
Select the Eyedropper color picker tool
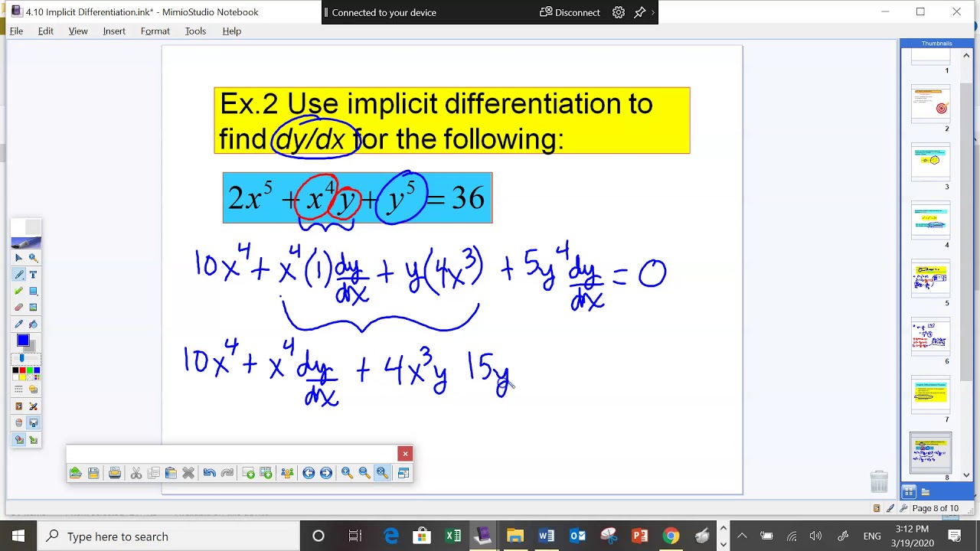pyautogui.click(x=19, y=324)
